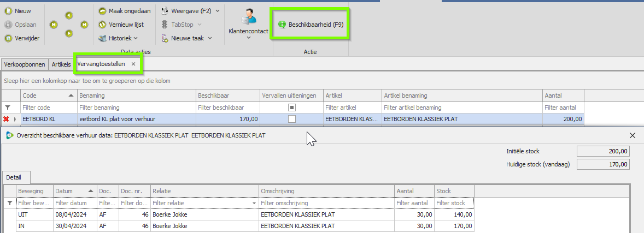Sort by Beweging column header
Viewport: 644px width, 233px height.
[x=35, y=191]
